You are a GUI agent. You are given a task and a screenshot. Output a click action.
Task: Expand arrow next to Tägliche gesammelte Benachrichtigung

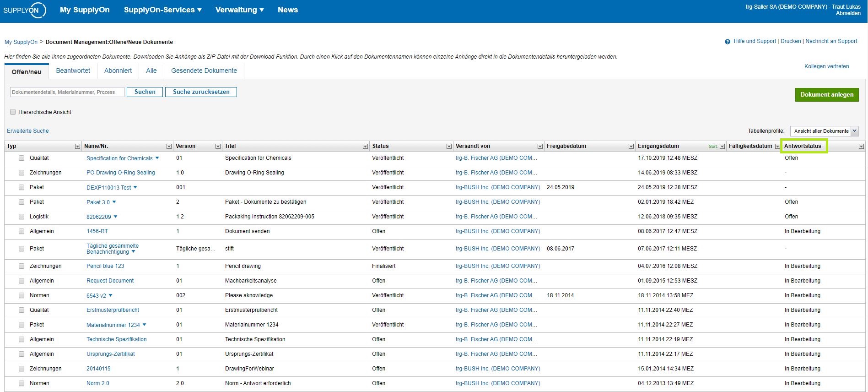pos(134,252)
